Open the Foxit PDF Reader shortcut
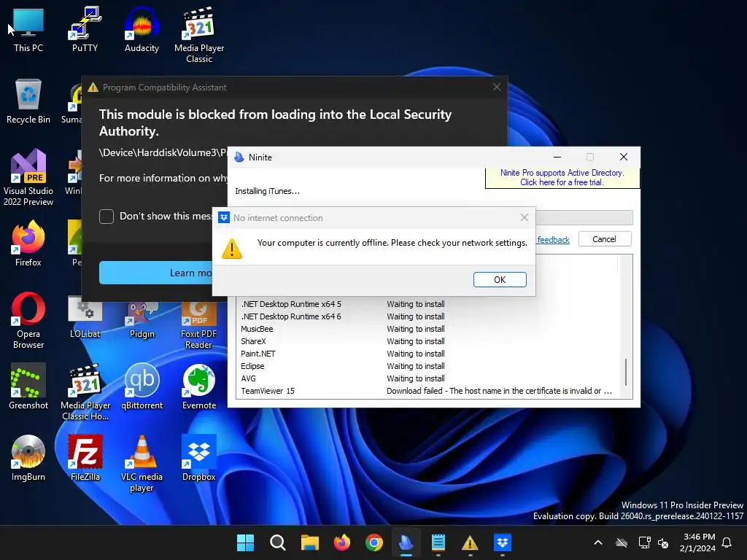Screen dimensions: 747x560 198,324
